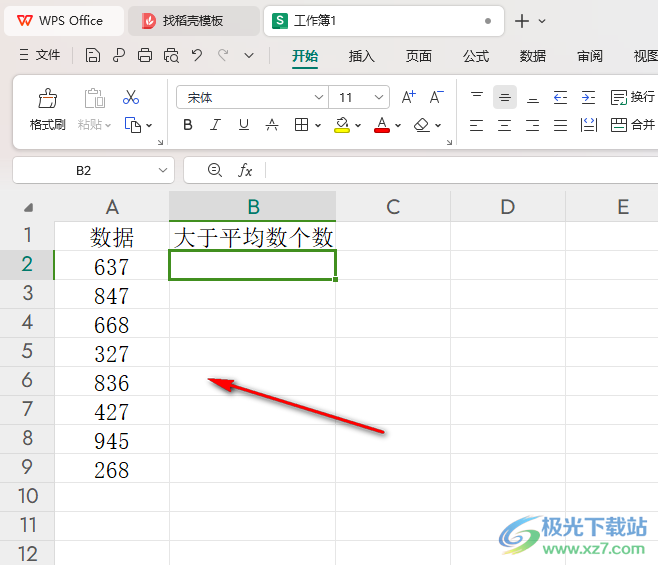Screen dimensions: 658x565
Task: Click the Merge cells (合并) button
Action: click(633, 125)
